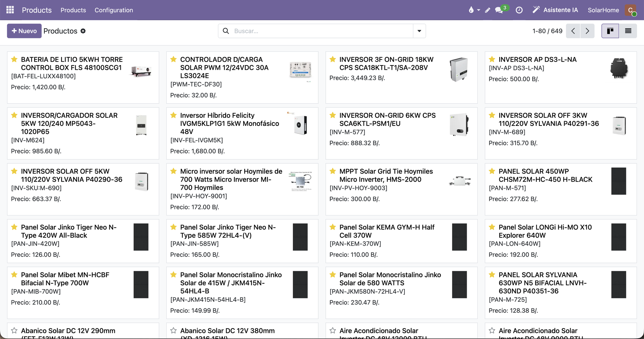Image resolution: width=644 pixels, height=339 pixels.
Task: Open the Products menu item
Action: click(x=73, y=10)
